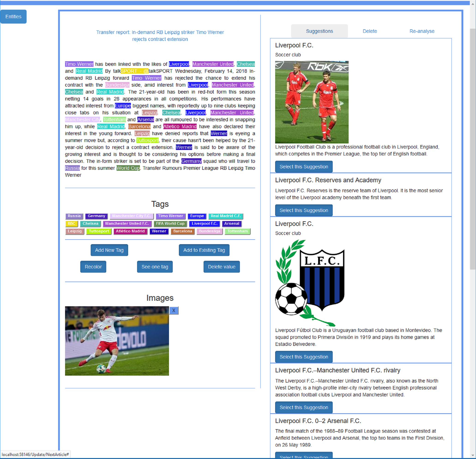Viewport: 476px width, 459px height.
Task: Select the Uruguayan Liverpool F.C. suggestion
Action: [x=304, y=357]
